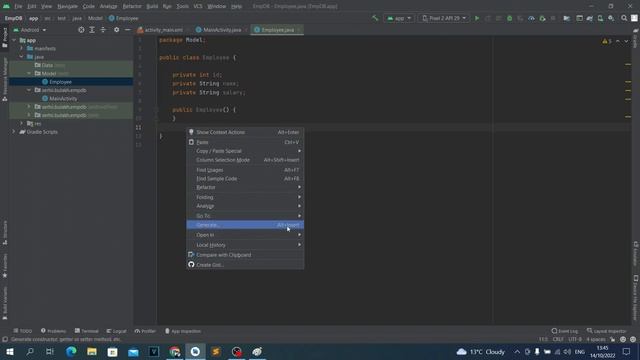Select Employee class in project tree
Screen dimensions: 640x360
(x=60, y=82)
